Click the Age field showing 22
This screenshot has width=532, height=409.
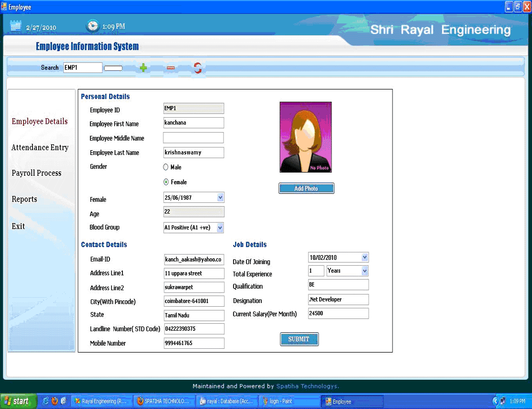click(x=194, y=211)
